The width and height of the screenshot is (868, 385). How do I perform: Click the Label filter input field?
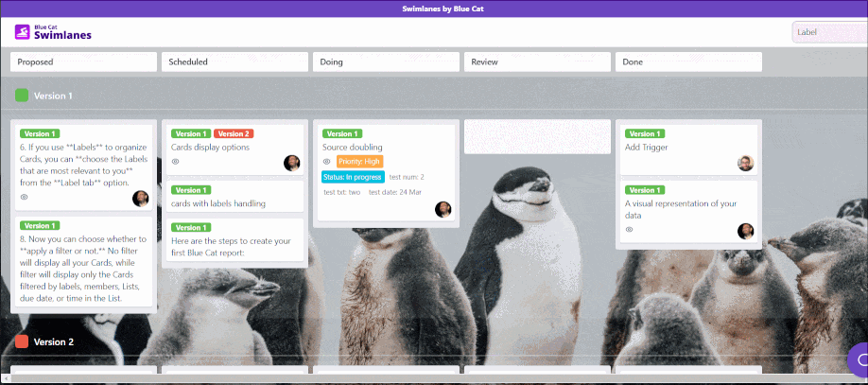click(830, 32)
